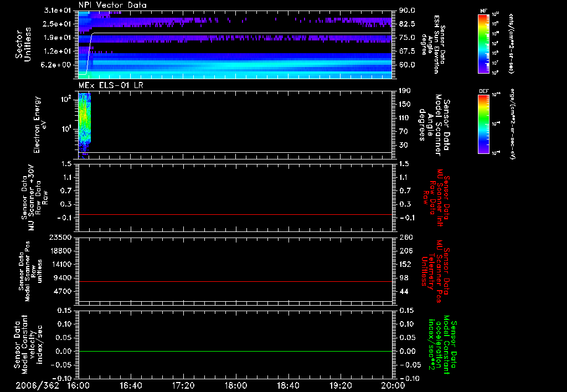Click the '3.1e+01' sector tick label
Viewport: 567px width, 392px height.
(x=58, y=11)
